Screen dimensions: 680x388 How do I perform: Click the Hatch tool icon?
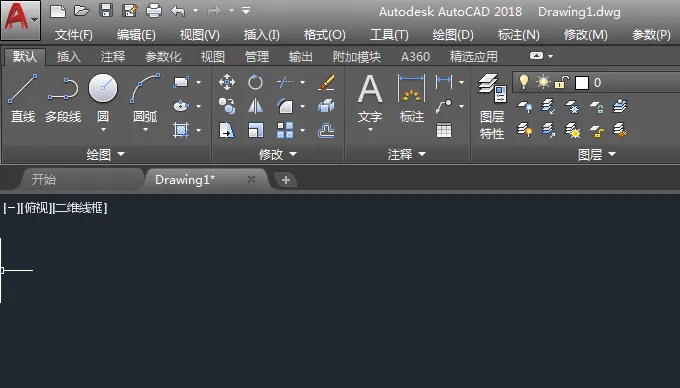tap(181, 130)
